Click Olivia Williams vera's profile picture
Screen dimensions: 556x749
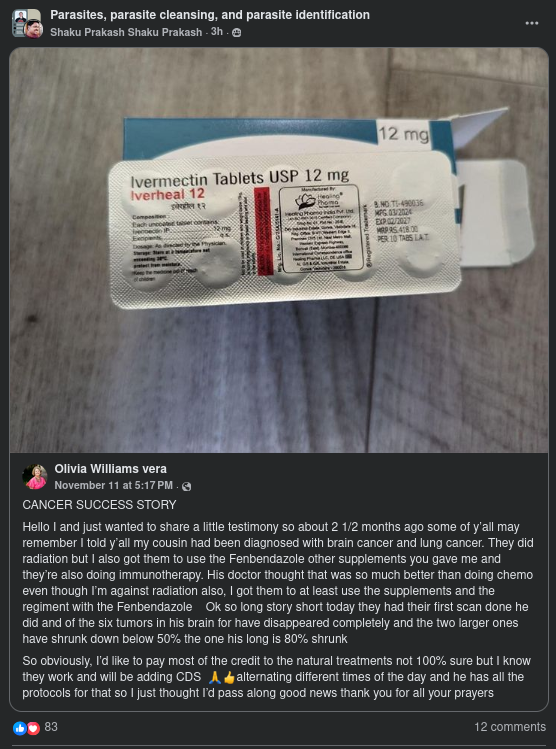click(x=35, y=477)
